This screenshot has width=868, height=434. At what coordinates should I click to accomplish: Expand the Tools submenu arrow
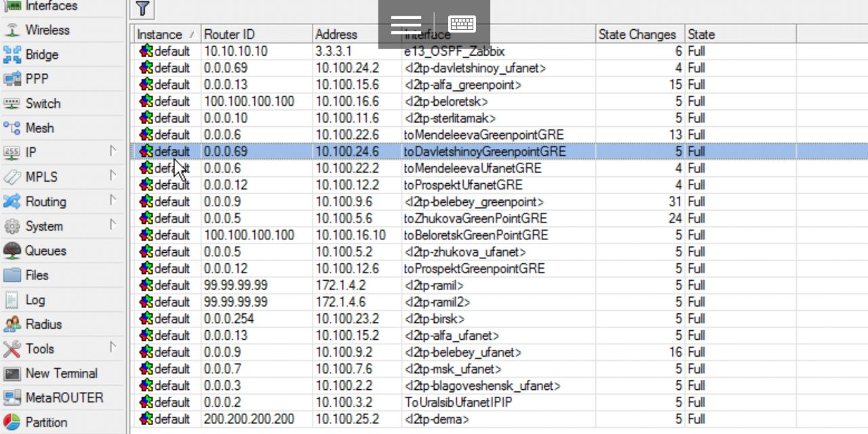coord(113,348)
